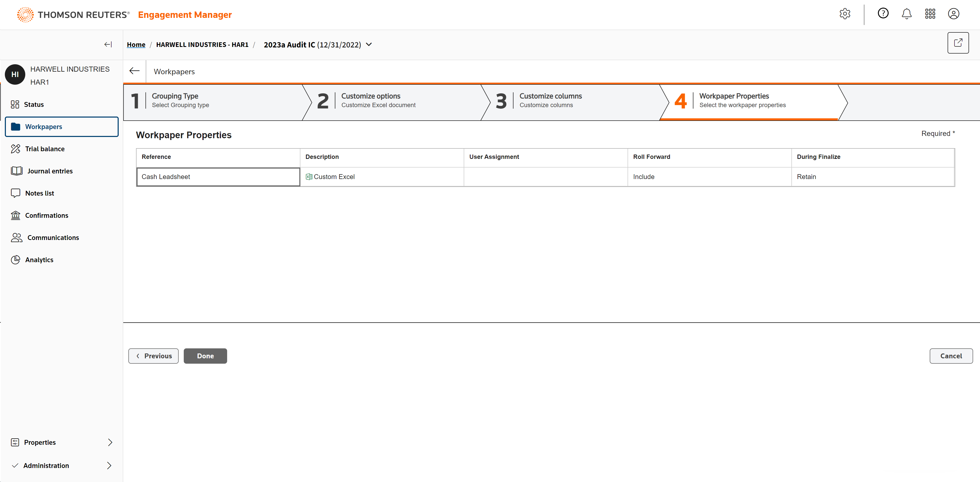Open Journal entries in sidebar
This screenshot has height=482, width=980.
tap(50, 171)
